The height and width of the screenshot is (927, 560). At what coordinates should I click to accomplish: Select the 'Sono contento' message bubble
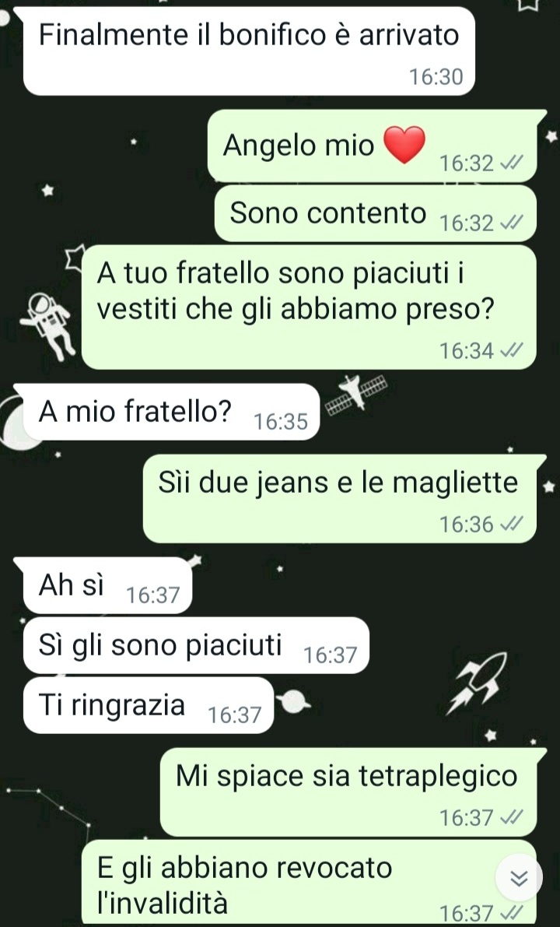pos(375,213)
